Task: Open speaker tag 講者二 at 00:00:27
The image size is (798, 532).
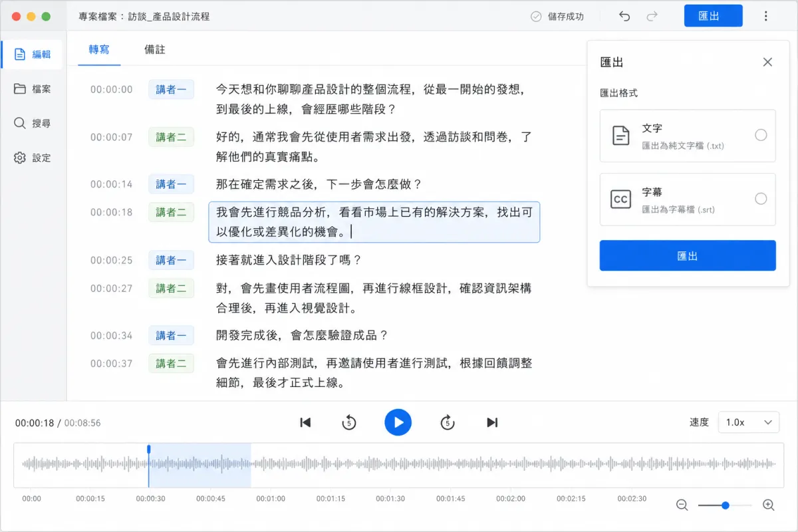Action: tap(171, 288)
